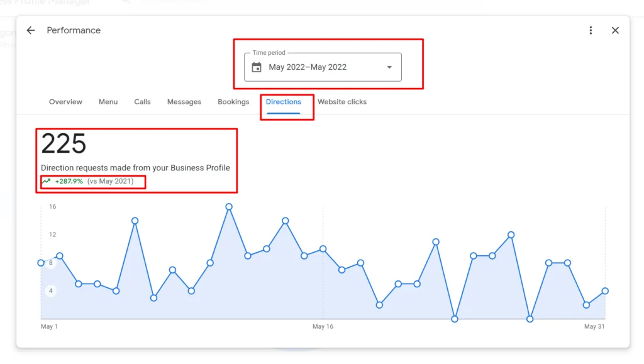Click the green trending-up arrow icon
The height and width of the screenshot is (364, 644).
coord(46,182)
